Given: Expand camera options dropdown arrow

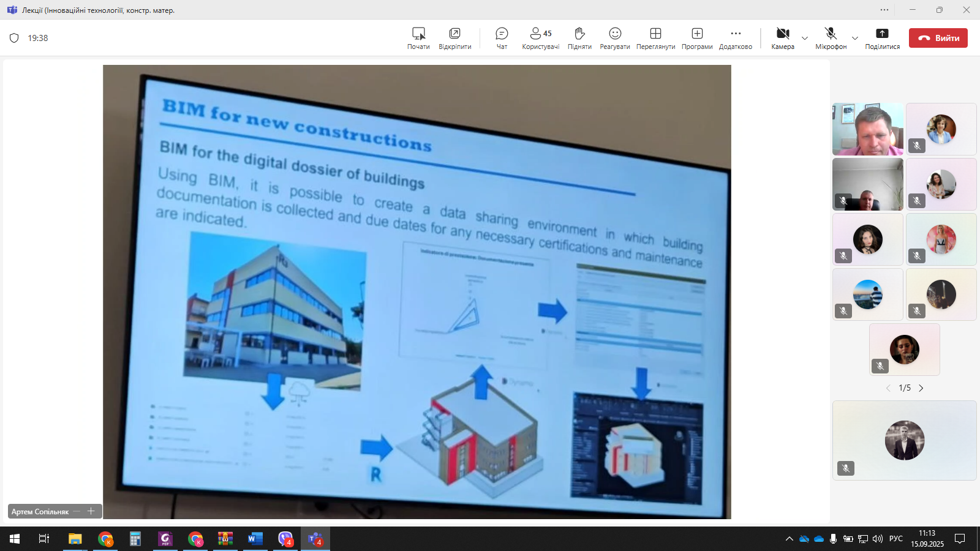Looking at the screenshot, I should [x=805, y=38].
